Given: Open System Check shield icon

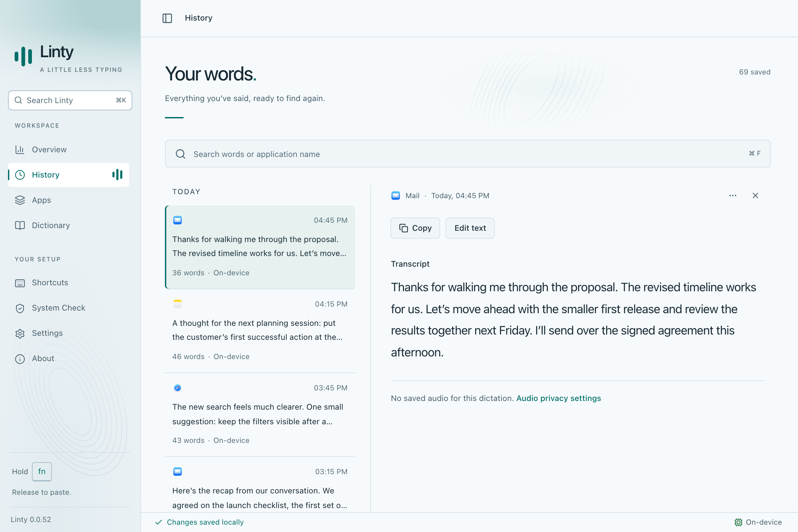Looking at the screenshot, I should (x=20, y=308).
